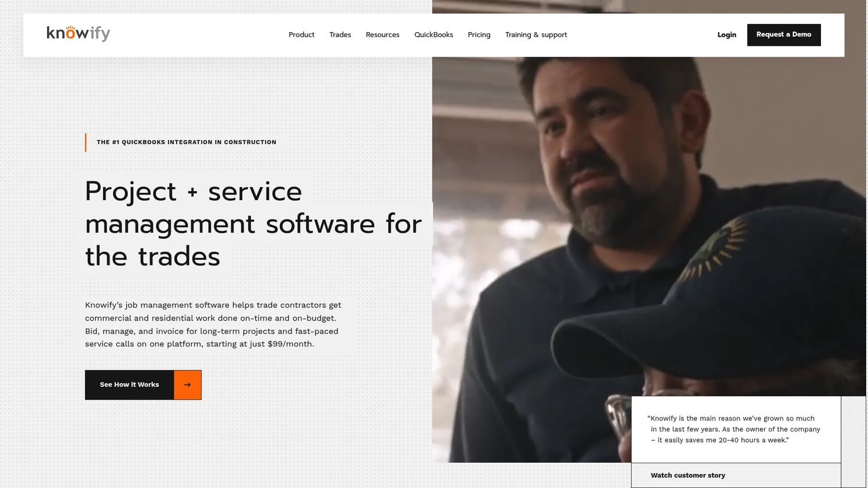Click the customer testimonial quote card
This screenshot has width=868, height=488.
(x=736, y=430)
